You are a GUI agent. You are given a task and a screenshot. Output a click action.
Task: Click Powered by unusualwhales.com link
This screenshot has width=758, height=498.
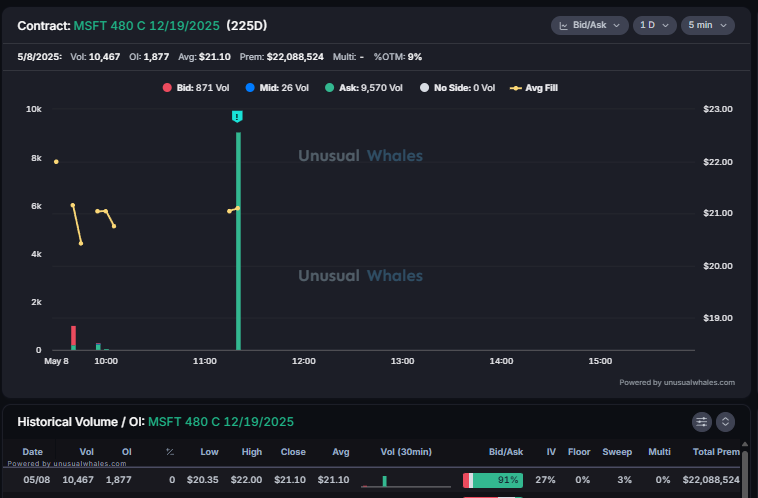click(x=677, y=382)
